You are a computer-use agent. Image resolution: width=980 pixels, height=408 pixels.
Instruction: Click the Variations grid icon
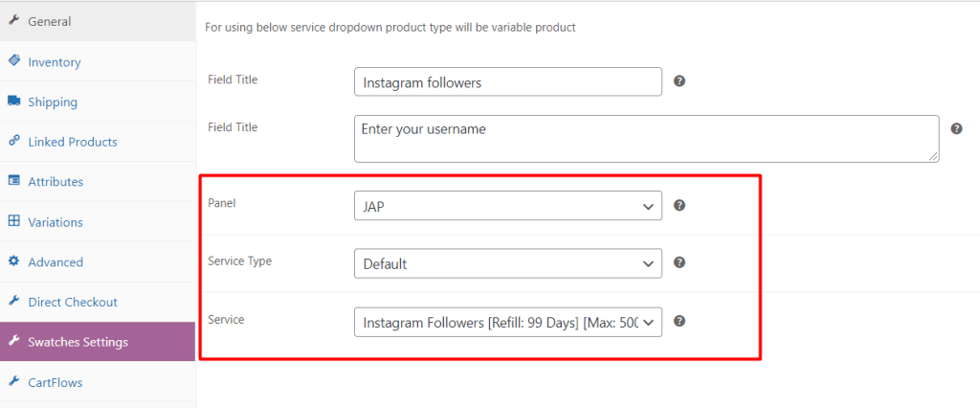[x=14, y=221]
